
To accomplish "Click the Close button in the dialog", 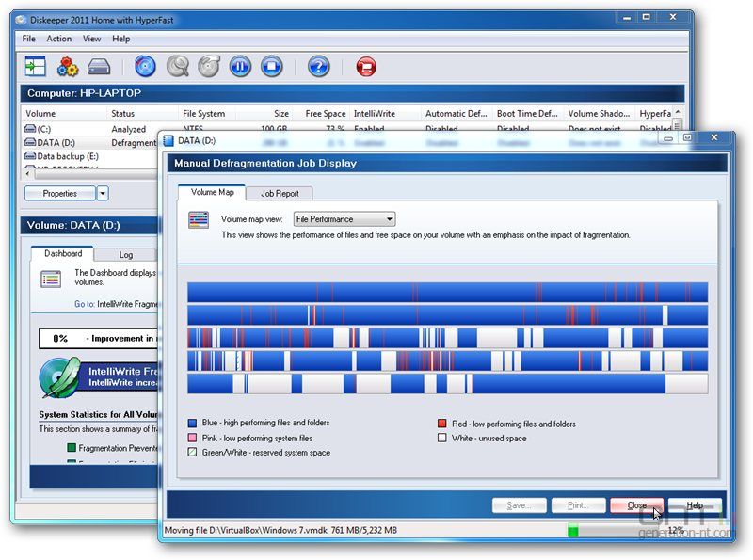I will 637,505.
